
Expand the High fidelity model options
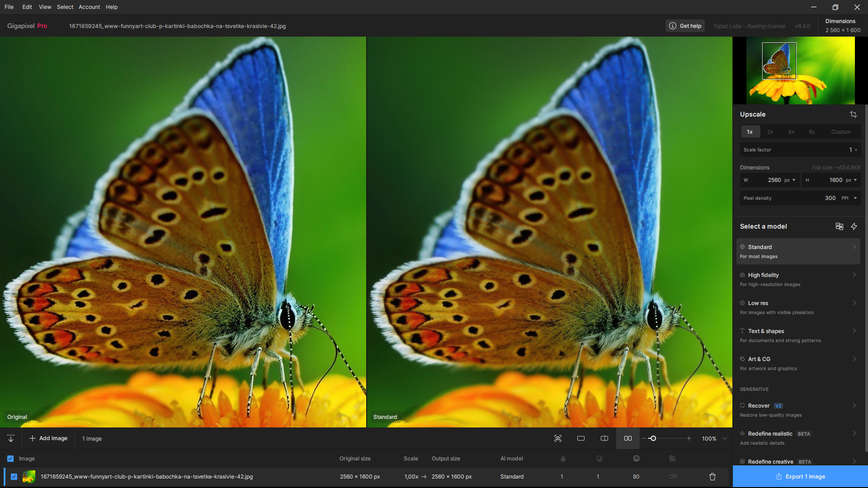point(798,279)
